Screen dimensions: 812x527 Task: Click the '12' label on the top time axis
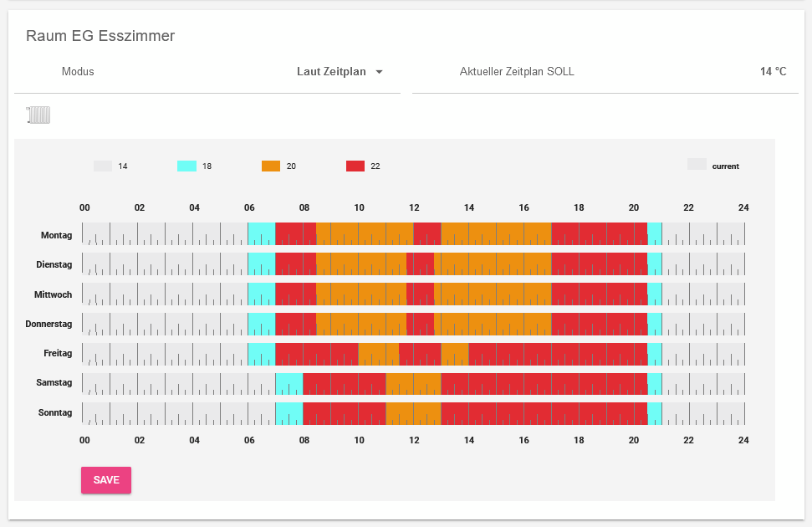tap(414, 207)
